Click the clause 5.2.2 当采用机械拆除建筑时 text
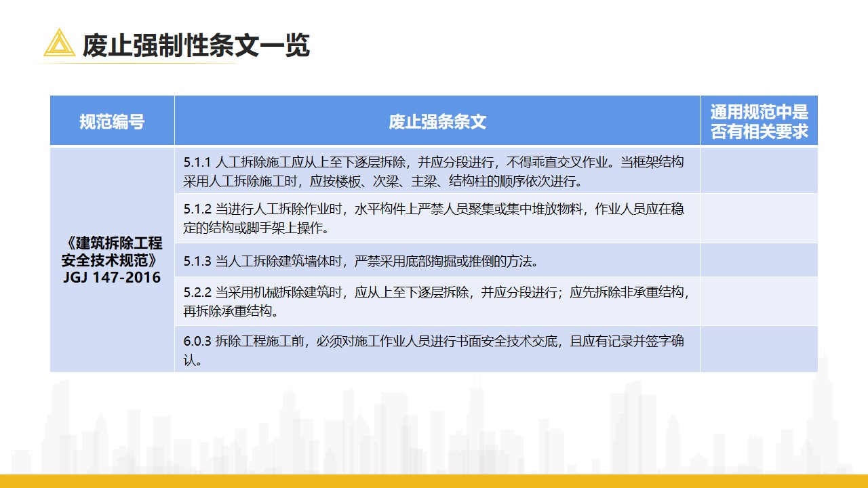The width and height of the screenshot is (868, 488). [x=437, y=302]
